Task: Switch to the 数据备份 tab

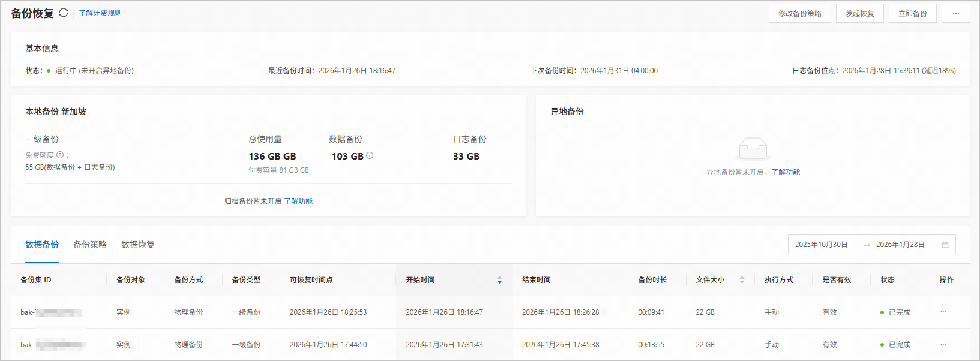Action: coord(42,245)
